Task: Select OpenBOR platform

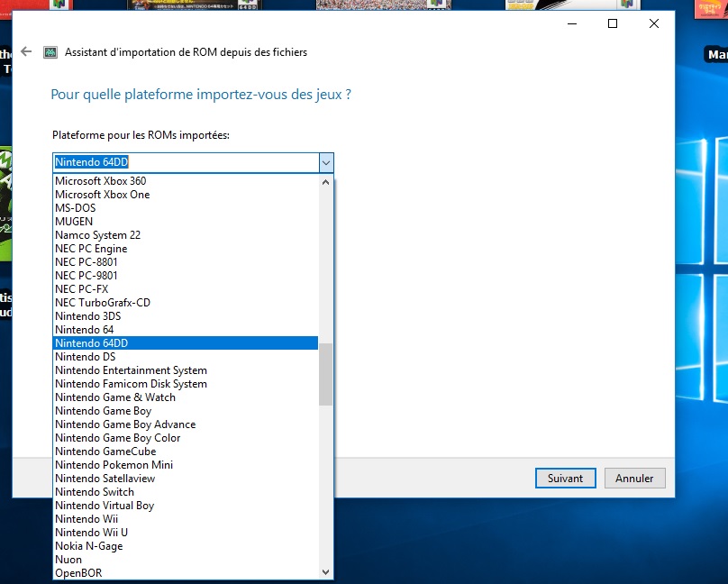Action: [186, 572]
